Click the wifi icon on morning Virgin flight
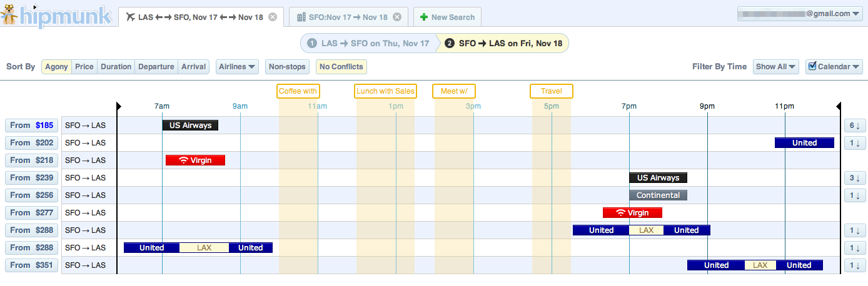Image resolution: width=868 pixels, height=286 pixels. pyautogui.click(x=183, y=160)
